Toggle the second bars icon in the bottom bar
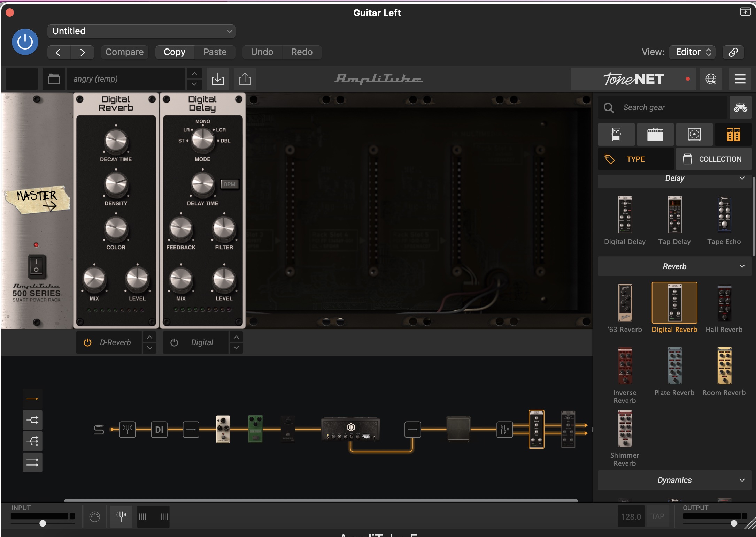The height and width of the screenshot is (537, 756). pos(164,516)
